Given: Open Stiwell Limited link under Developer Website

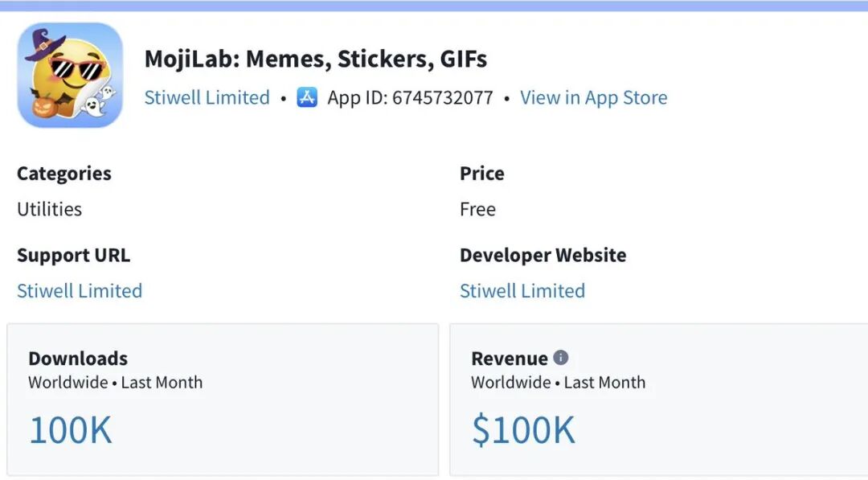Looking at the screenshot, I should [522, 291].
